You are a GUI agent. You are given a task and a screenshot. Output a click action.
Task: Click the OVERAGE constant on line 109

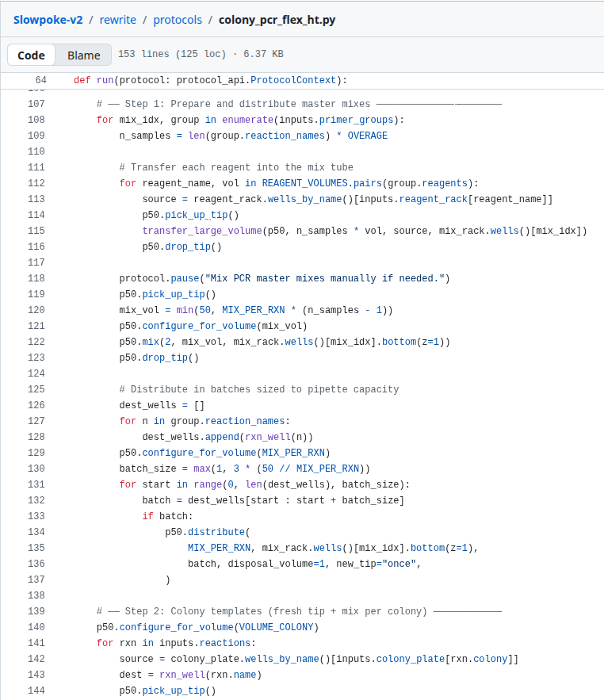(x=367, y=136)
